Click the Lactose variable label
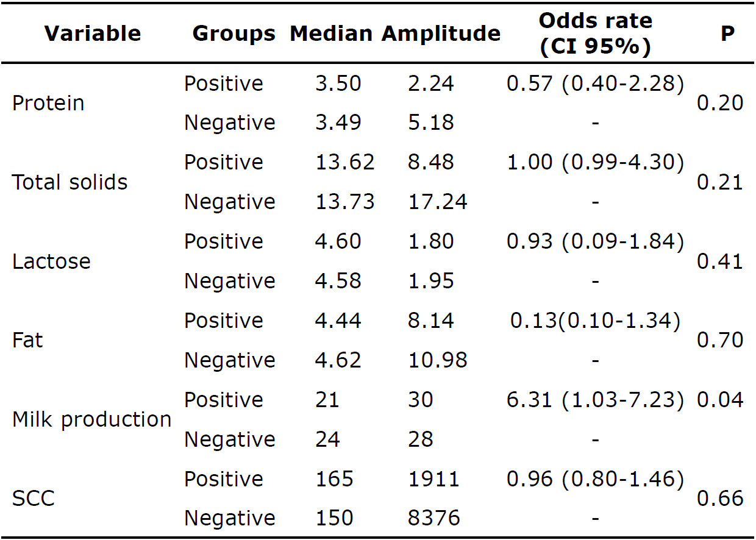756x540 pixels. coord(51,261)
